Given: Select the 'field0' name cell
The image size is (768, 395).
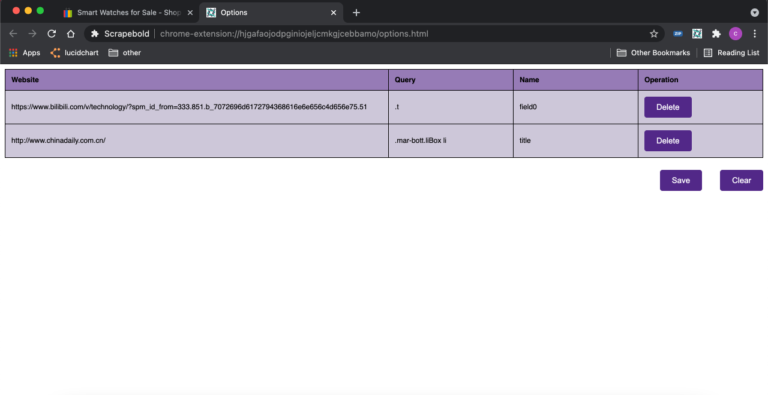Looking at the screenshot, I should coord(576,107).
